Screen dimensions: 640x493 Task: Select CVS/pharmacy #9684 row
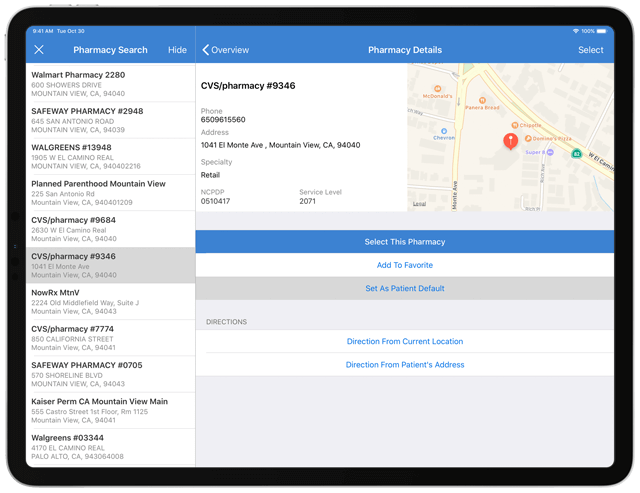pyautogui.click(x=110, y=229)
